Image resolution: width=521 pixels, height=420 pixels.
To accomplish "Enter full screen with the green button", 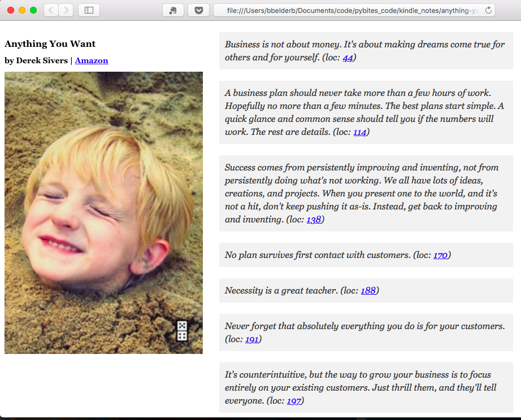I will pyautogui.click(x=33, y=10).
